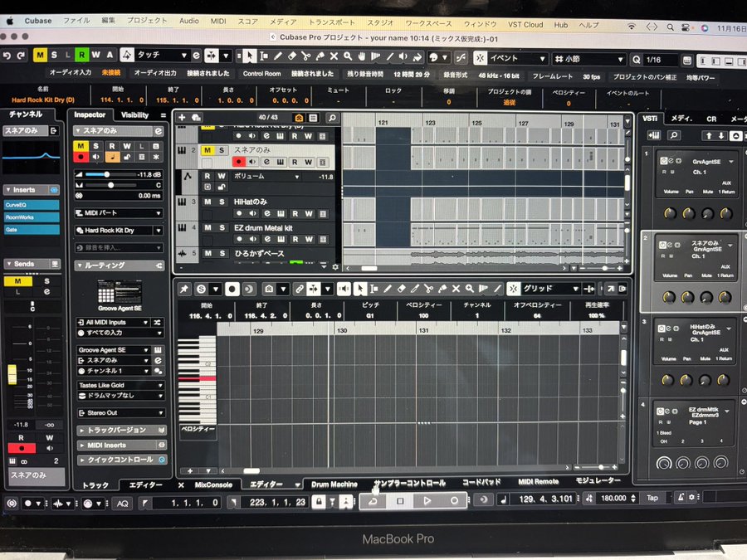Mute the HiHatのみ track
The image size is (747, 560).
[207, 202]
